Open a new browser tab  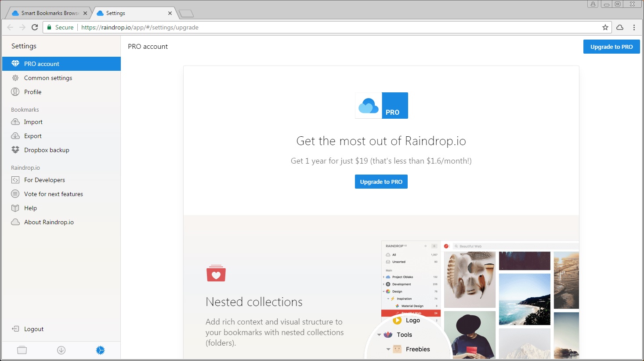point(186,14)
